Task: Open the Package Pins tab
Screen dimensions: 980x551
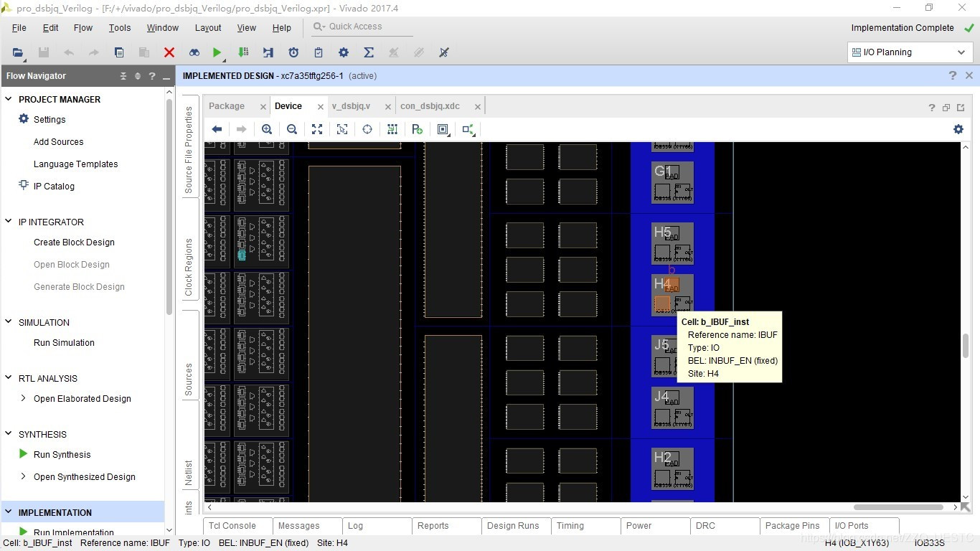Action: [792, 526]
